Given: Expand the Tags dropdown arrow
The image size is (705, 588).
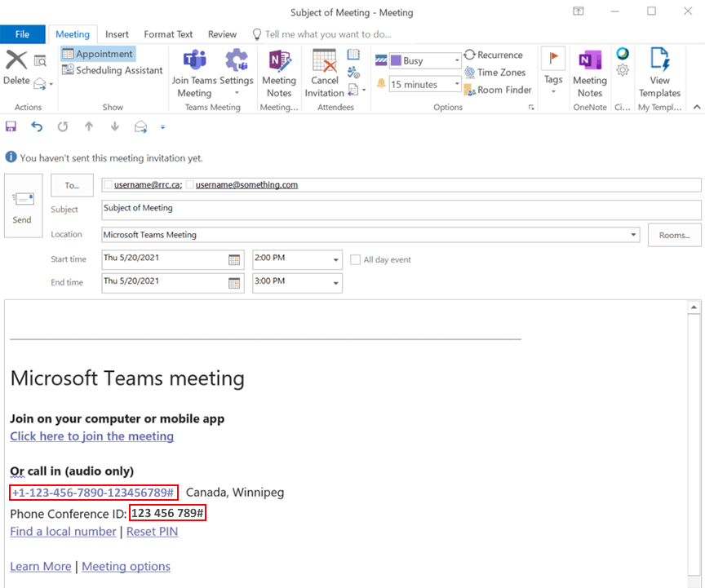Looking at the screenshot, I should (553, 91).
